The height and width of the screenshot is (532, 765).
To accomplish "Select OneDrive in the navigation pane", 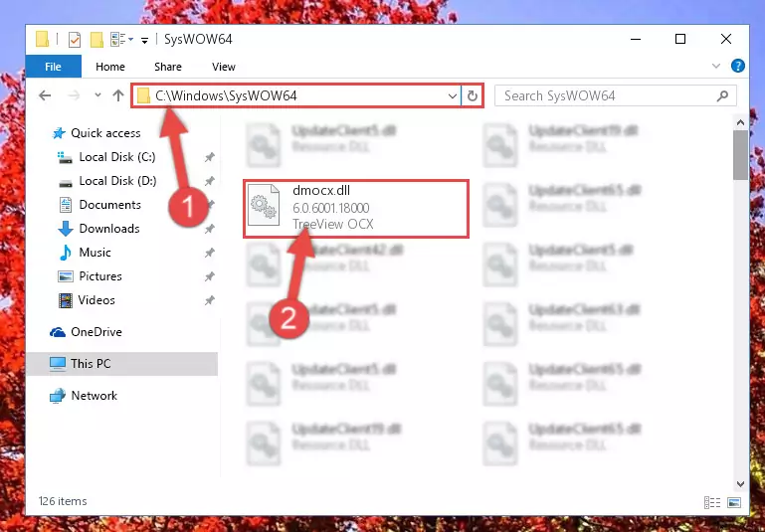I will click(86, 332).
